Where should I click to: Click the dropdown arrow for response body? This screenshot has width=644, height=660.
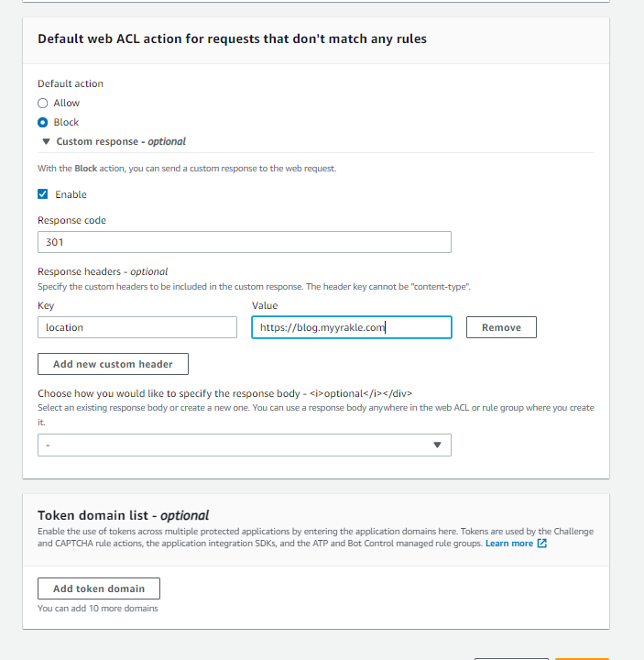tap(437, 445)
